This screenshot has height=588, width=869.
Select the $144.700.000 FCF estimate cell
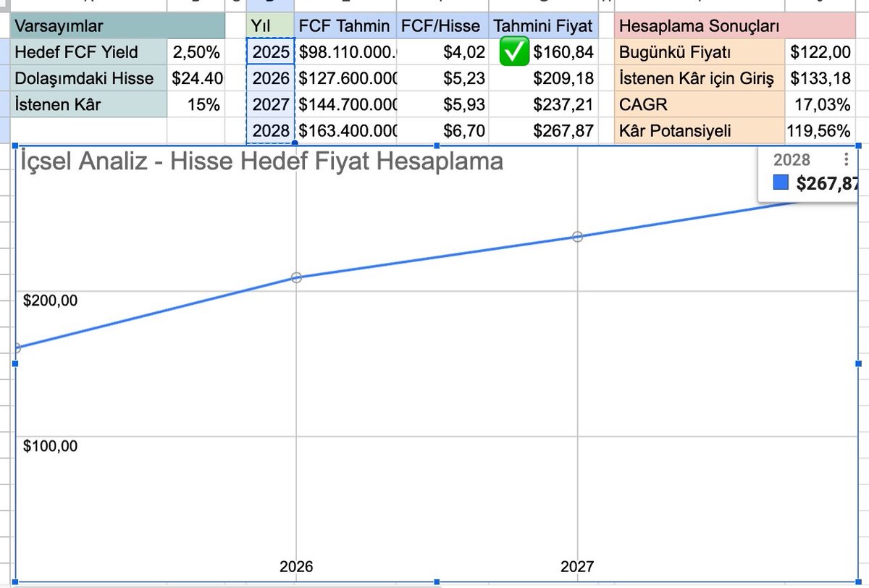pos(346,105)
